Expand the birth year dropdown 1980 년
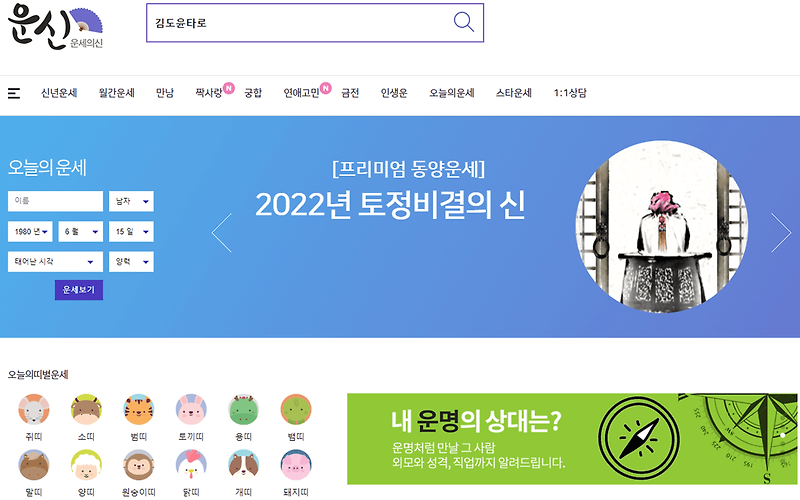The image size is (800, 500). [x=30, y=231]
